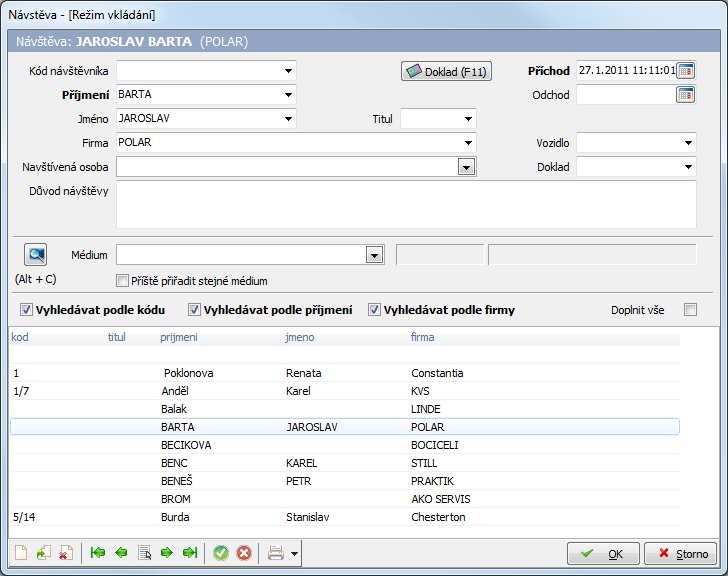The image size is (728, 576).
Task: Toggle Vyhledávat podle firmy checkbox
Action: [x=374, y=310]
